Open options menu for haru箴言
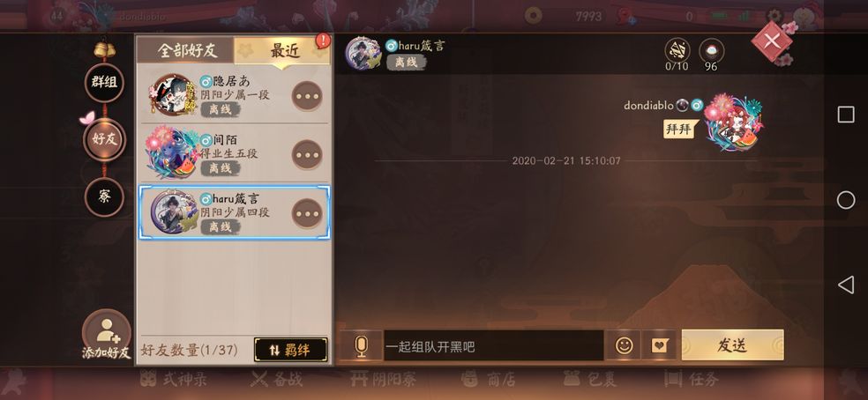 307,213
